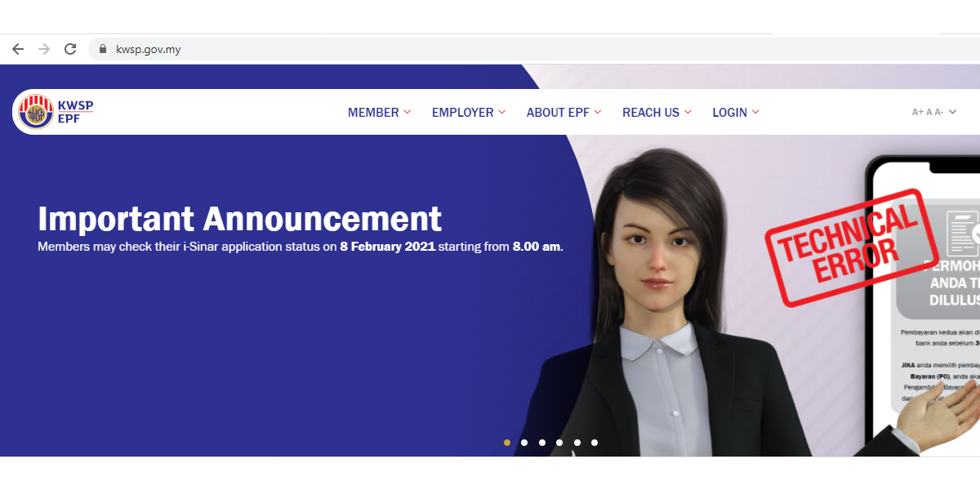Go to the last carousel slide dot
Image resolution: width=980 pixels, height=490 pixels.
tap(595, 443)
